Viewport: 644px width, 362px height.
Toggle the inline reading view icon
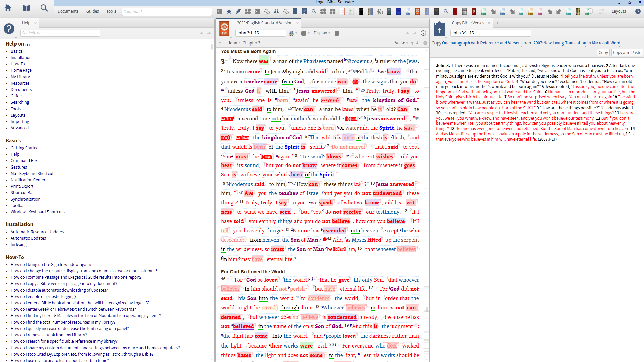point(337,33)
